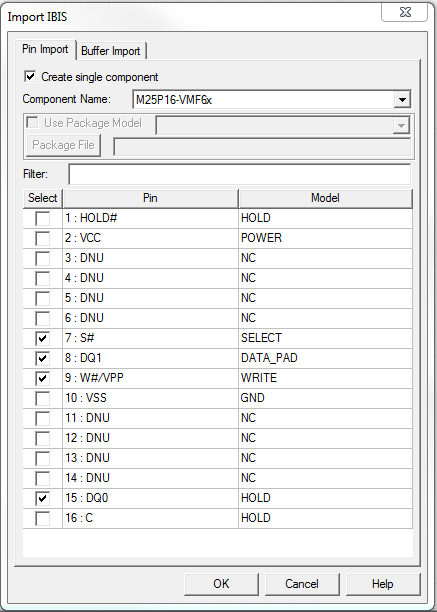Click the OK button
Image resolution: width=437 pixels, height=612 pixels.
(x=221, y=584)
